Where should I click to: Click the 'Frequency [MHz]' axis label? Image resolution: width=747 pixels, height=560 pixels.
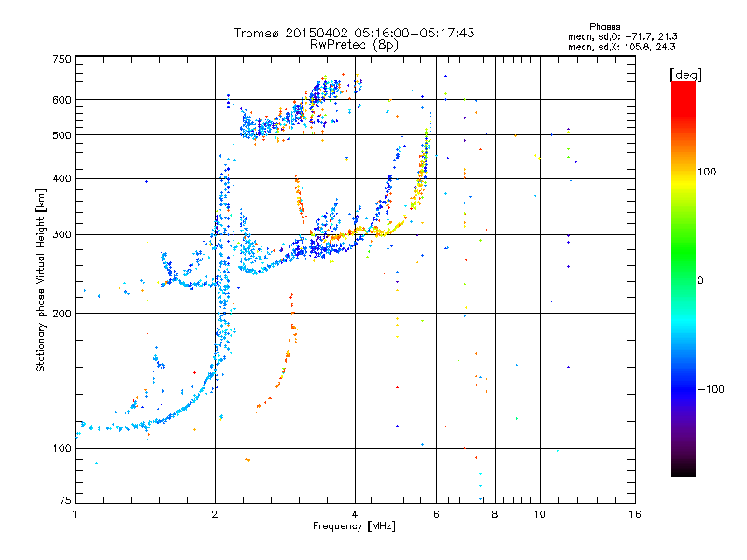pos(354,526)
